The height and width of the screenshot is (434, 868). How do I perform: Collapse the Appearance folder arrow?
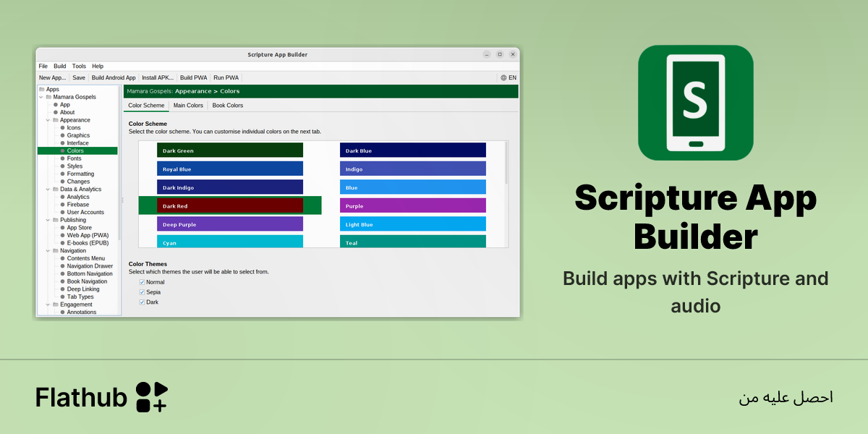(48, 120)
